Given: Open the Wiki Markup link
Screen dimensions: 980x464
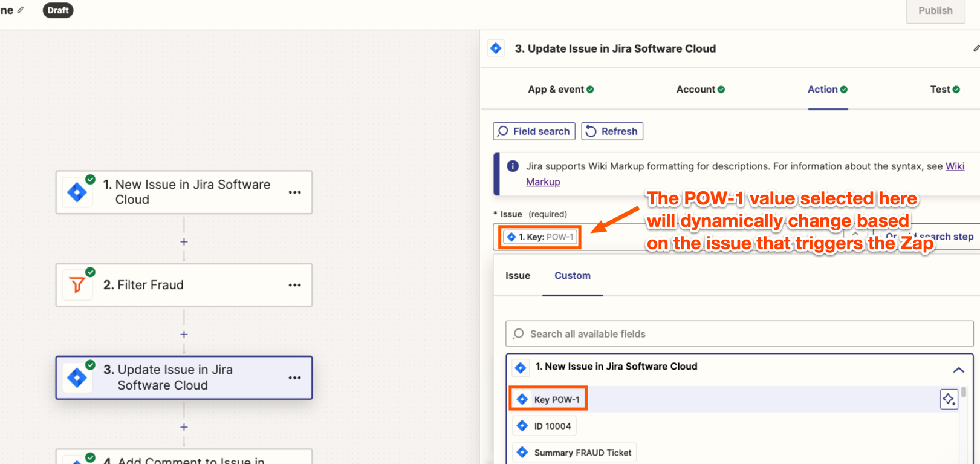Looking at the screenshot, I should click(x=955, y=166).
